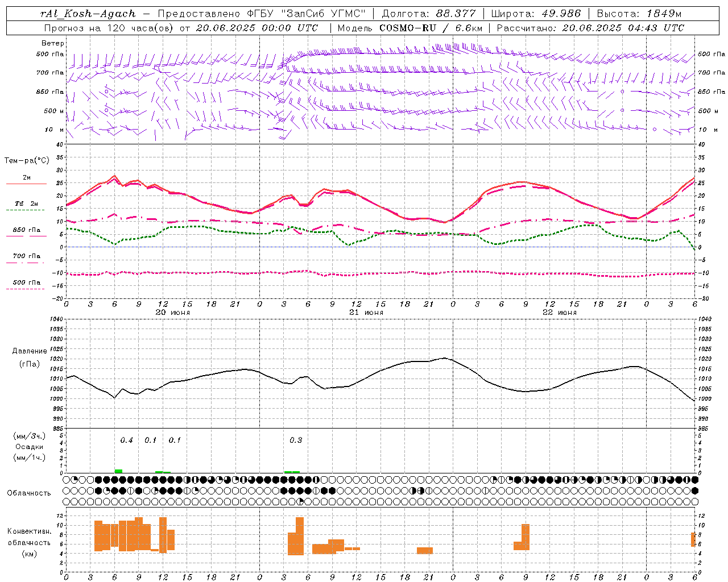Click the Конвективн. облачность panel label

point(29,537)
